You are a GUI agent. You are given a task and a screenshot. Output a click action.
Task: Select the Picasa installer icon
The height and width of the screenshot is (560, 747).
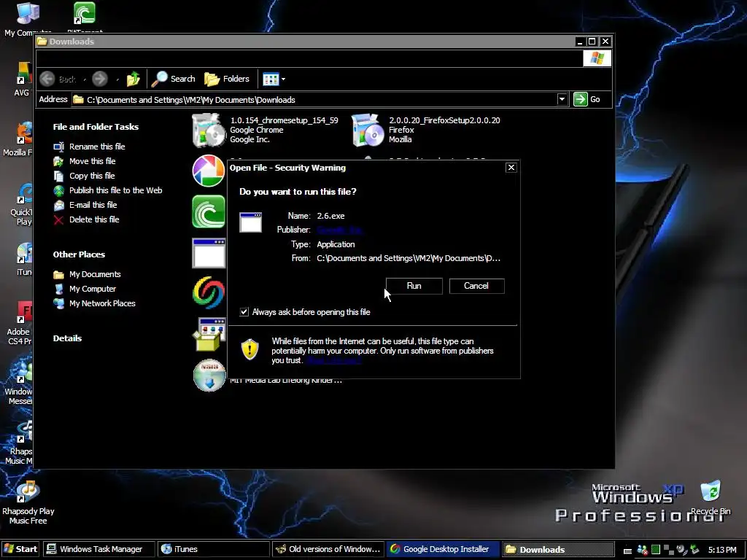point(208,171)
